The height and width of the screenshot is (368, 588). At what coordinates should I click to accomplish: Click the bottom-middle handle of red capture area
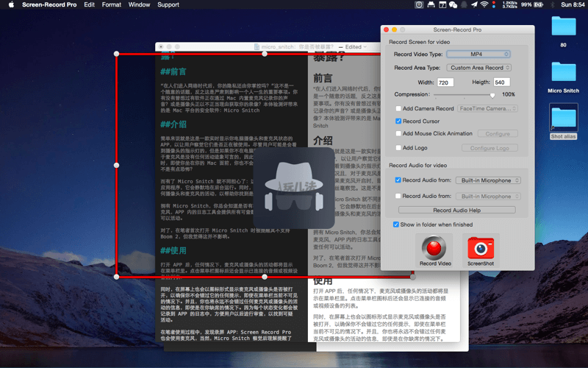[265, 277]
